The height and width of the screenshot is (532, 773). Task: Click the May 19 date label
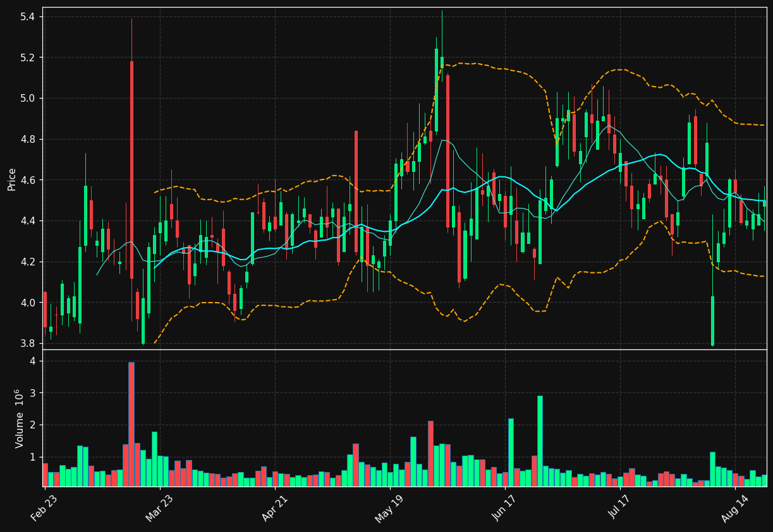tap(389, 508)
